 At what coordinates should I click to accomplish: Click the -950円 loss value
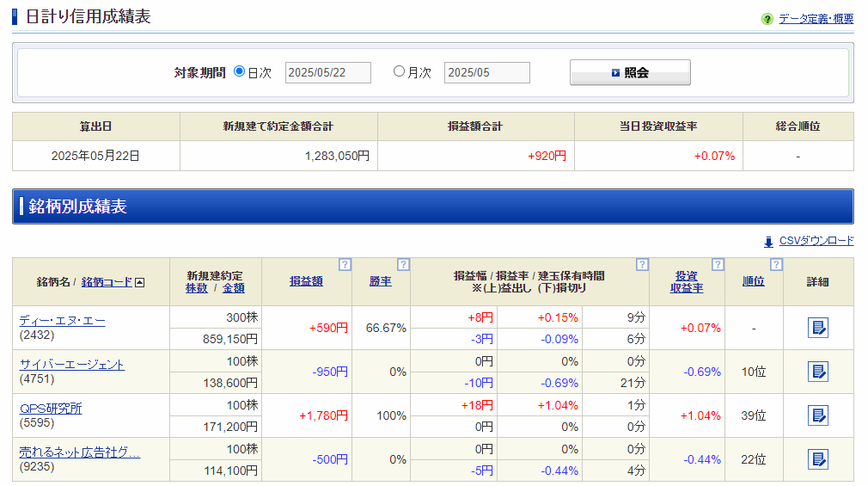click(330, 372)
